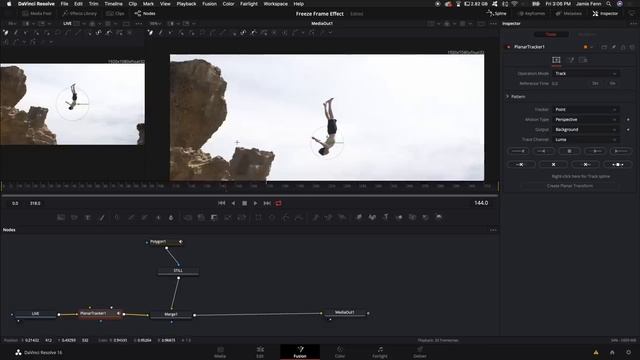The width and height of the screenshot is (640, 360).
Task: Switch to the Fairlight page
Action: 380,352
